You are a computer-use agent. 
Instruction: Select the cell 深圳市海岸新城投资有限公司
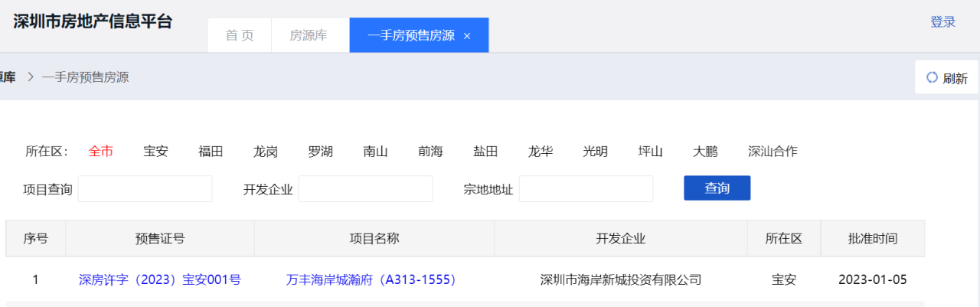pyautogui.click(x=621, y=280)
